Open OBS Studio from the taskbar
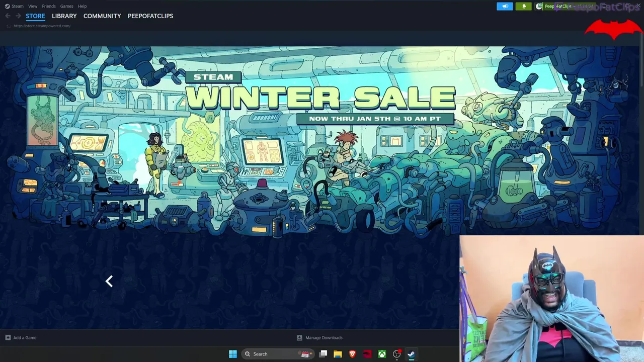The height and width of the screenshot is (362, 644). click(397, 354)
